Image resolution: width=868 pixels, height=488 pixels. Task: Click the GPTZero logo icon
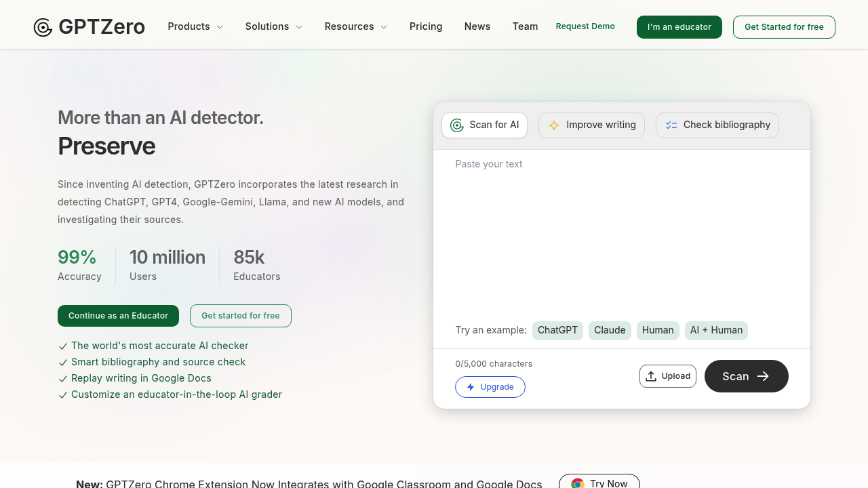point(42,27)
